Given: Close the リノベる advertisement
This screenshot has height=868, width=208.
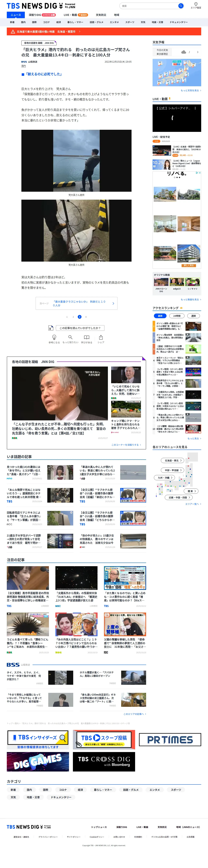Looking at the screenshot, I should click(x=200, y=173).
